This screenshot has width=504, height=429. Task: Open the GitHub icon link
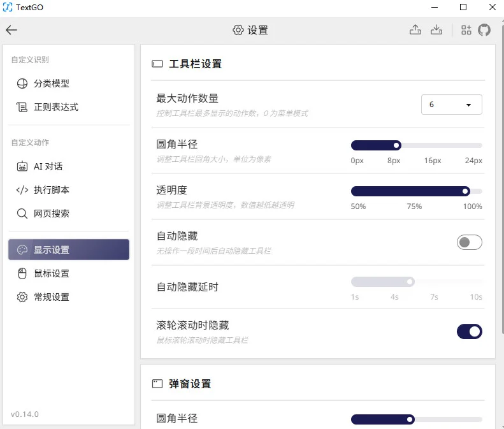point(484,30)
